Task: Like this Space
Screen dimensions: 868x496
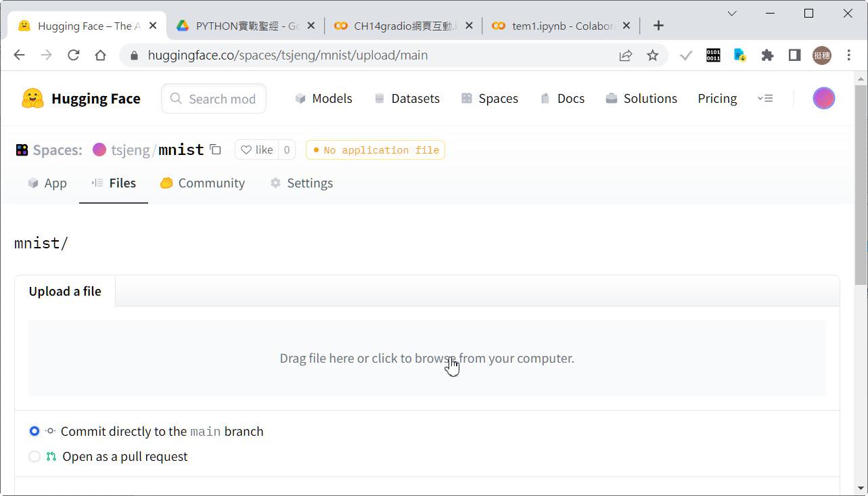Action: click(257, 150)
